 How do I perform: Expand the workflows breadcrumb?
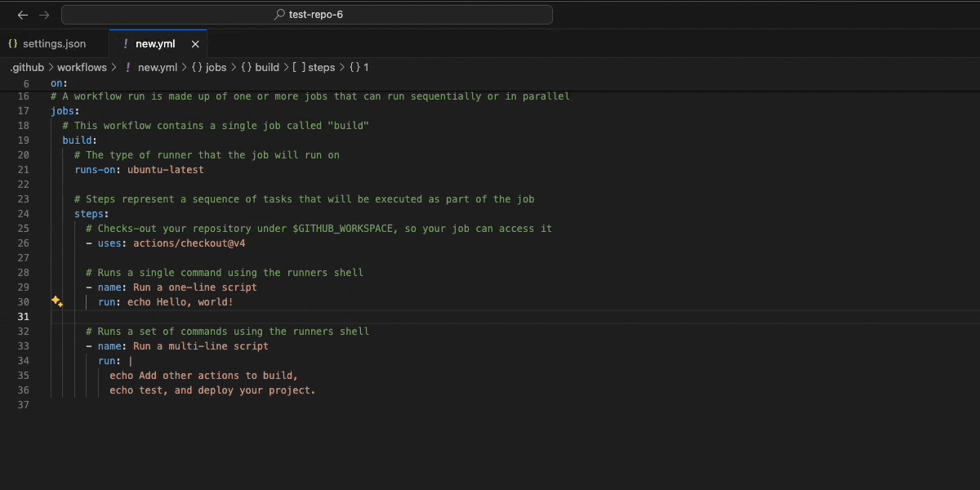coord(82,68)
